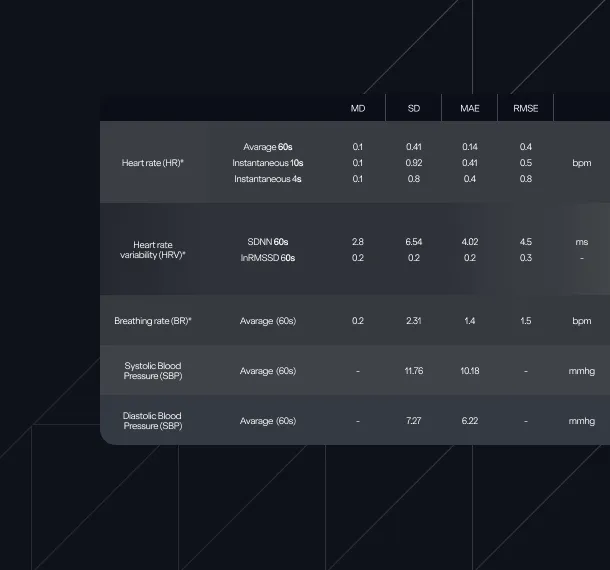This screenshot has height=570, width=610.
Task: Click Avarage (60s) in Diastolic row
Action: click(268, 421)
